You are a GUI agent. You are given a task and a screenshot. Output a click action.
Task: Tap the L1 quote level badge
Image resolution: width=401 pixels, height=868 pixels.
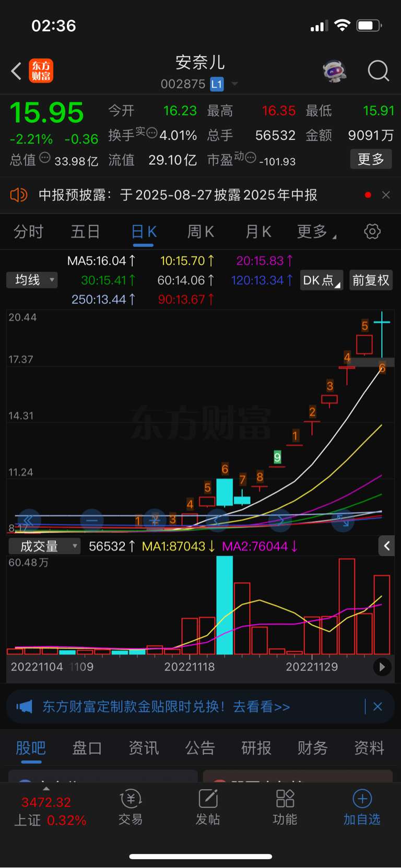click(x=217, y=84)
